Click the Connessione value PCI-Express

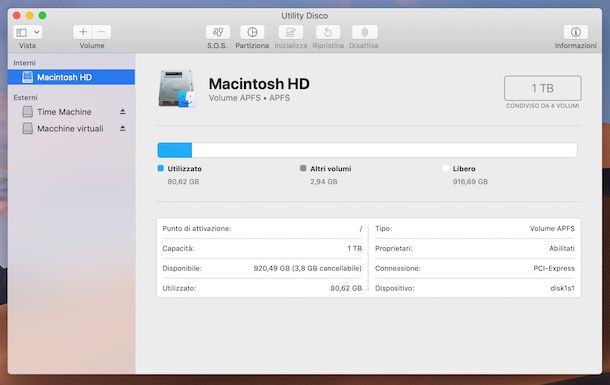click(x=554, y=268)
